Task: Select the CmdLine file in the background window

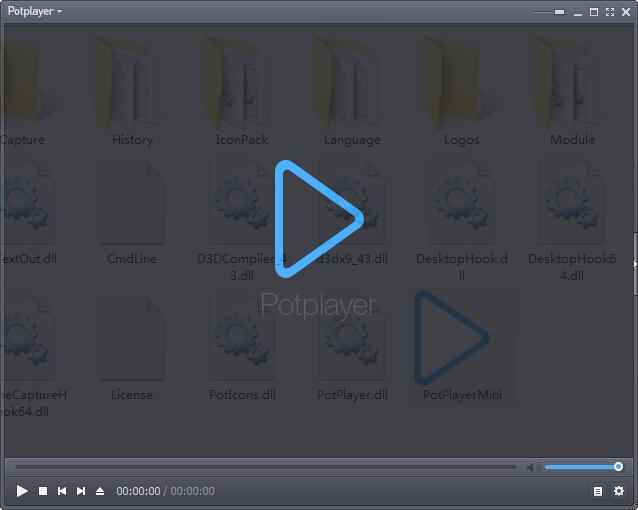Action: tap(132, 212)
